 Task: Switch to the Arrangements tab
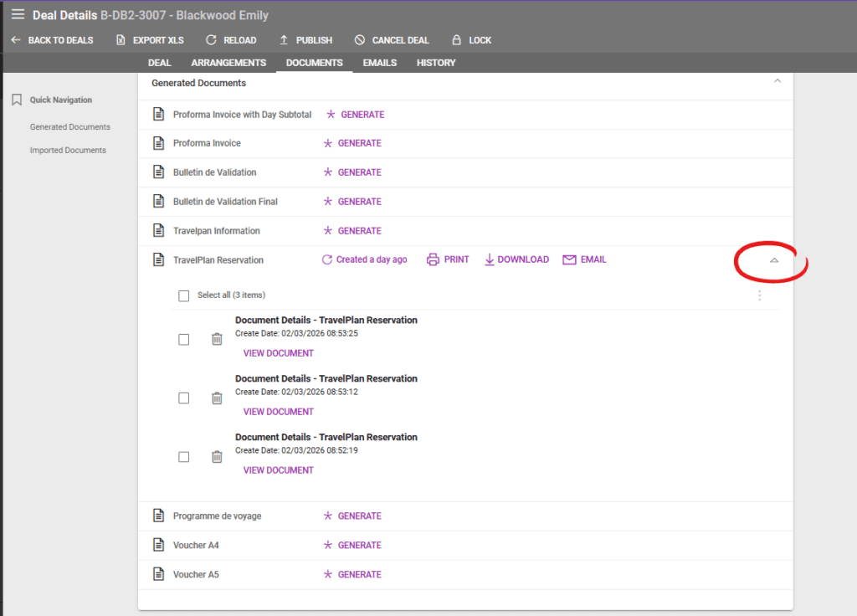click(x=228, y=63)
